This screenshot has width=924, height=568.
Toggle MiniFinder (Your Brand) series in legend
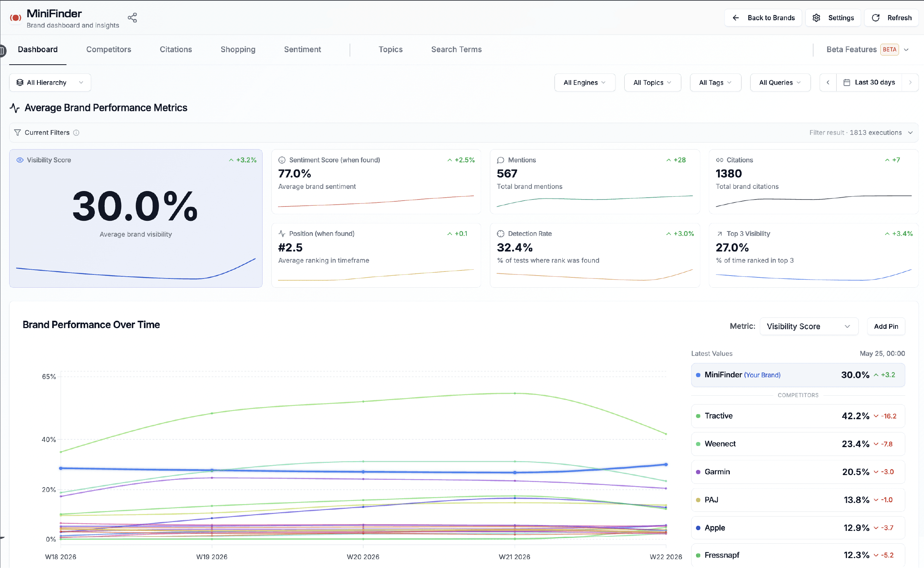click(x=798, y=375)
